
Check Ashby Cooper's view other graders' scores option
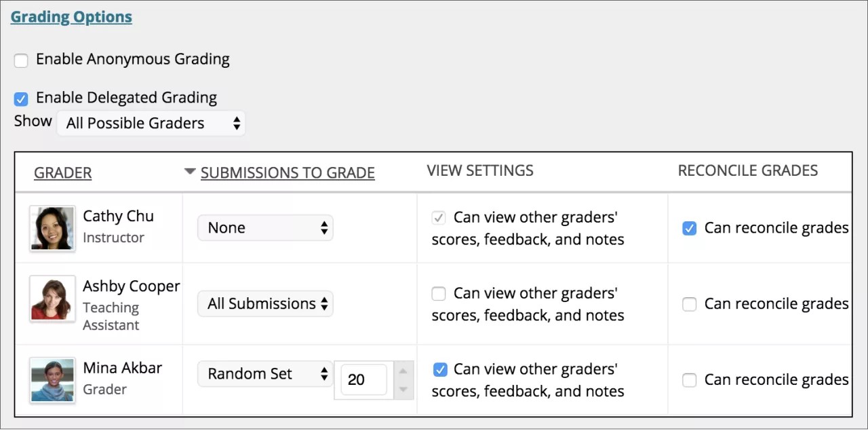coord(438,293)
